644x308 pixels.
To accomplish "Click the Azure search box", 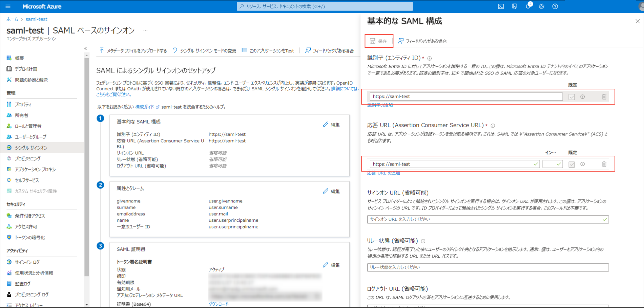I will coord(325,6).
